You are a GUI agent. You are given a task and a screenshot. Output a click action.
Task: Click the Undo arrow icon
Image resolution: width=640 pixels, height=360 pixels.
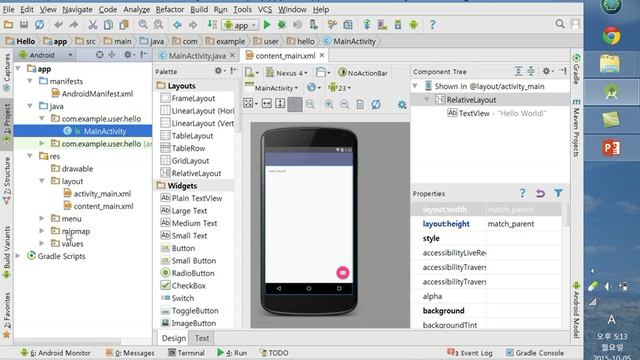click(x=58, y=25)
